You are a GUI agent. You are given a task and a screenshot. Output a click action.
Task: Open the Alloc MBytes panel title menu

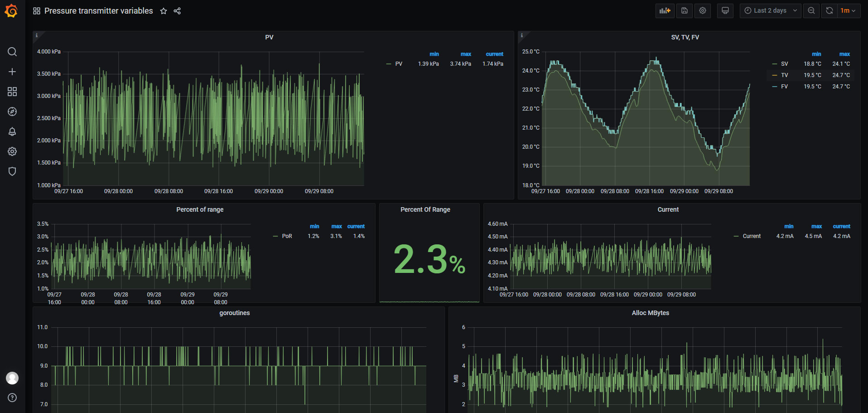(x=651, y=313)
